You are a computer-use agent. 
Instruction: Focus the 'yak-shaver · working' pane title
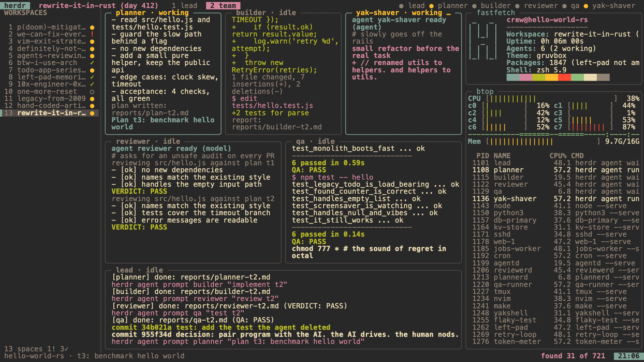coord(403,13)
